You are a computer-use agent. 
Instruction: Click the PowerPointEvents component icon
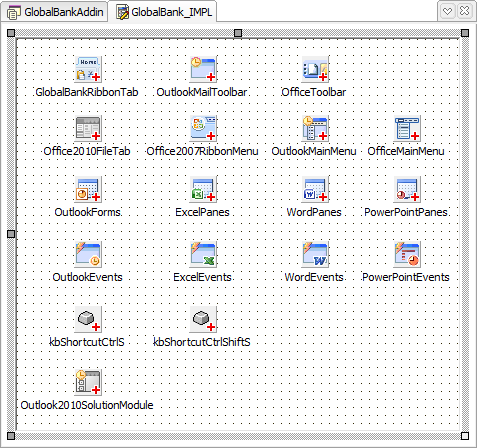(x=407, y=254)
